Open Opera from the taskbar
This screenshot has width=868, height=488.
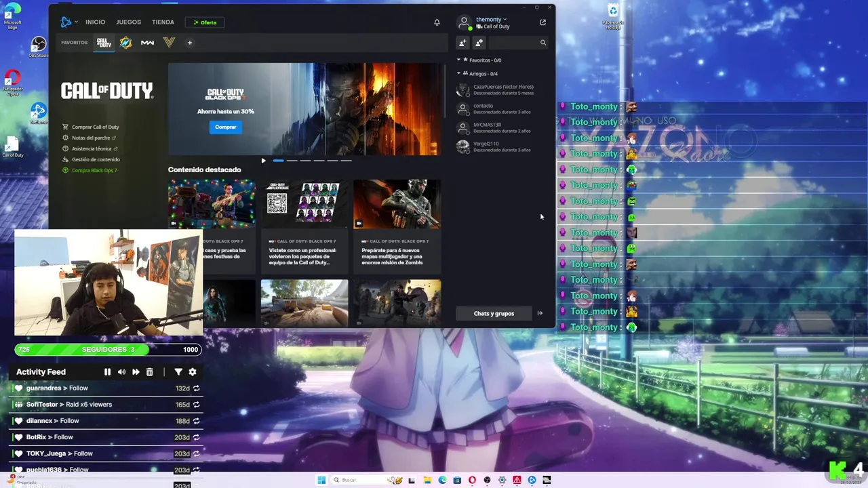[x=472, y=480]
